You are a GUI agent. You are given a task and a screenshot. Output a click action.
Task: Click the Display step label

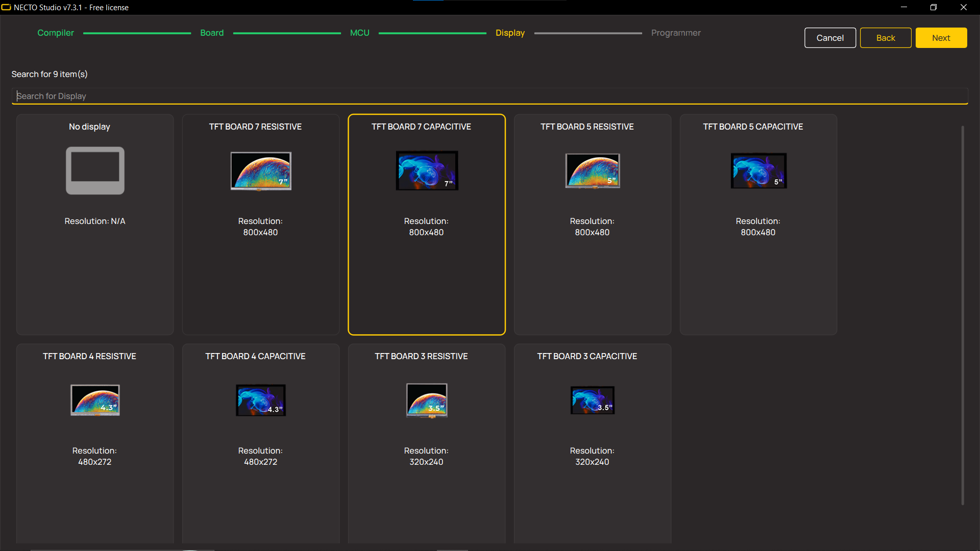[510, 33]
